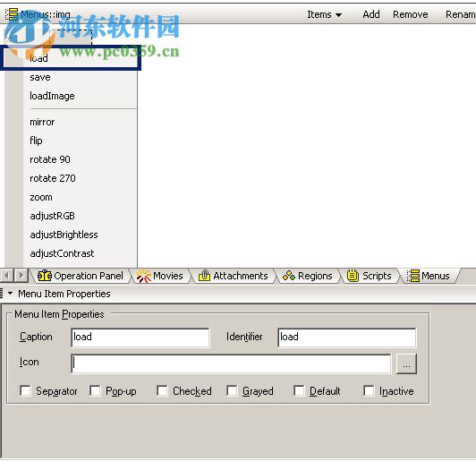The width and height of the screenshot is (476, 470).
Task: Check the Inactive option
Action: [x=369, y=390]
